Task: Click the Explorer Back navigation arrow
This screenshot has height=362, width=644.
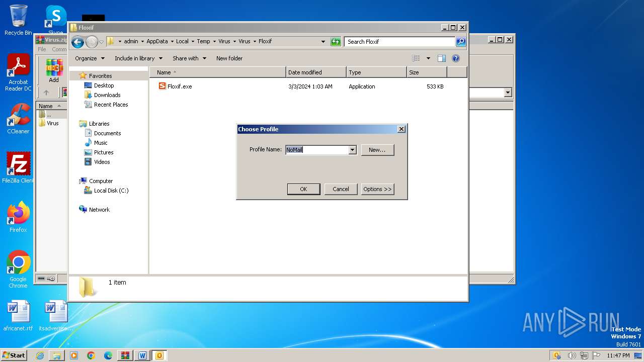Action: pos(77,42)
